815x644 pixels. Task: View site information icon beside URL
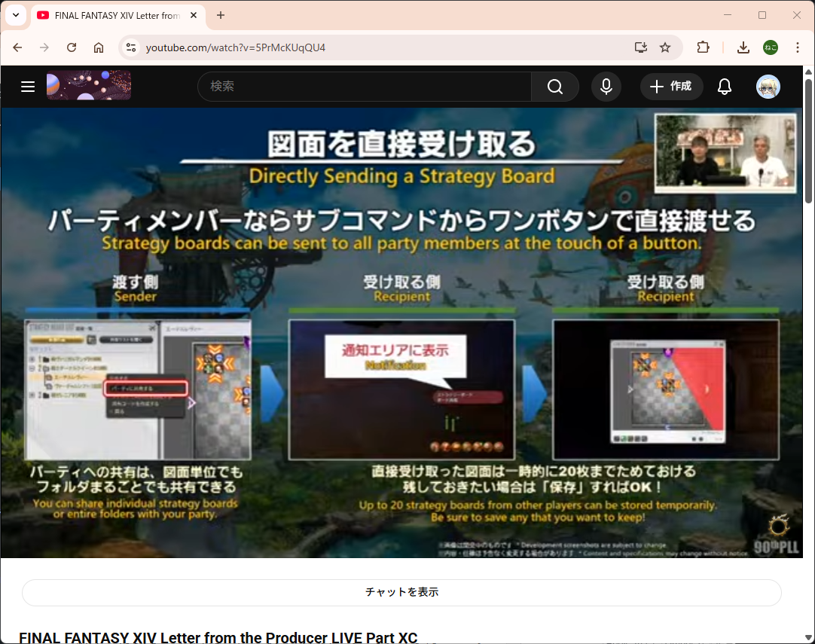[x=131, y=47]
